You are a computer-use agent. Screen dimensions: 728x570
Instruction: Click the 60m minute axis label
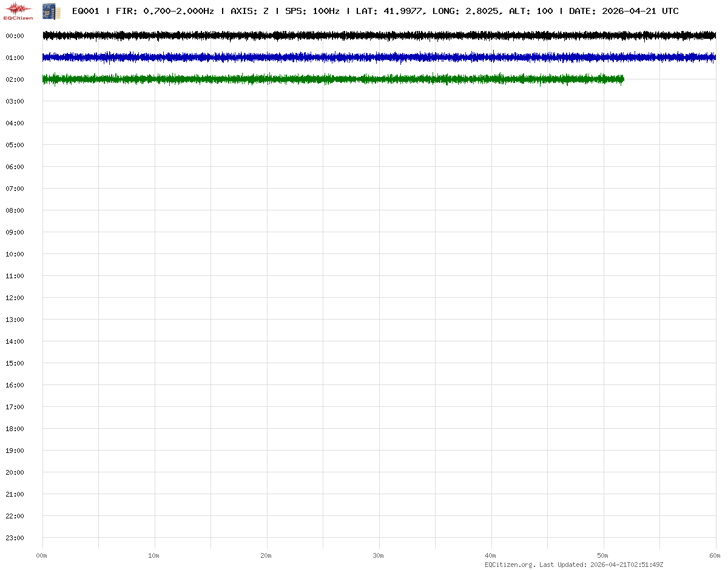715,555
